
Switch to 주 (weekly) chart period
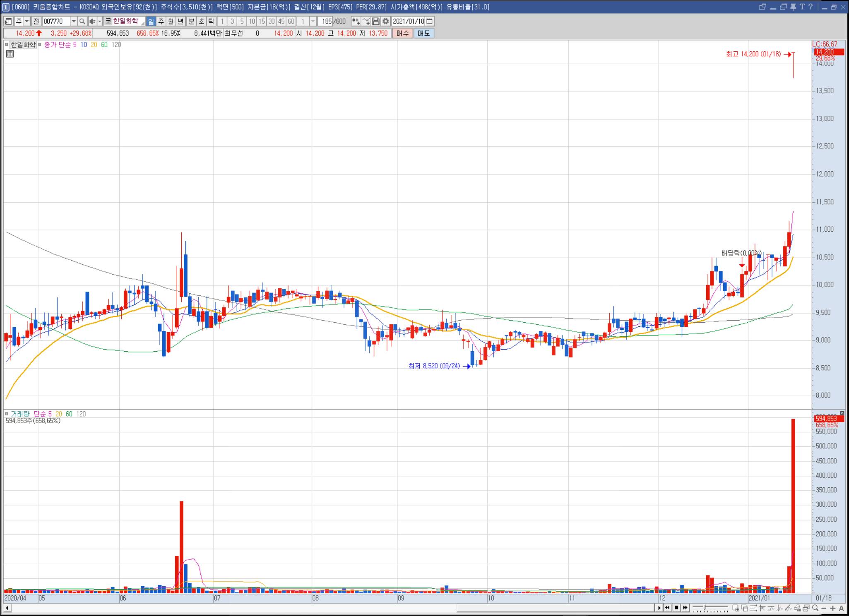[161, 22]
